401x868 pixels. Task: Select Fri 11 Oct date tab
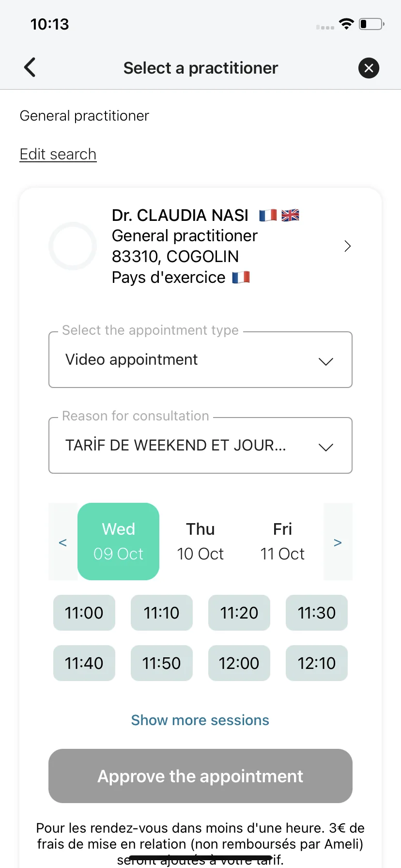[x=282, y=542]
